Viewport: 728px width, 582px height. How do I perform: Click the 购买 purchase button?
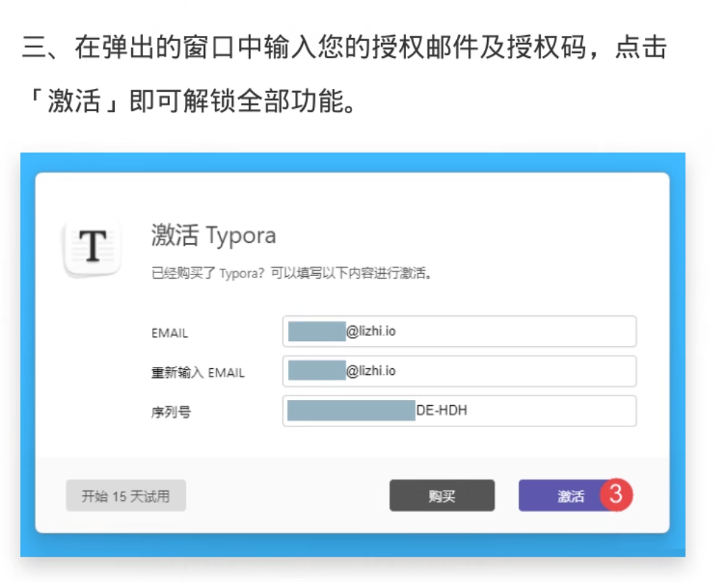pos(442,496)
